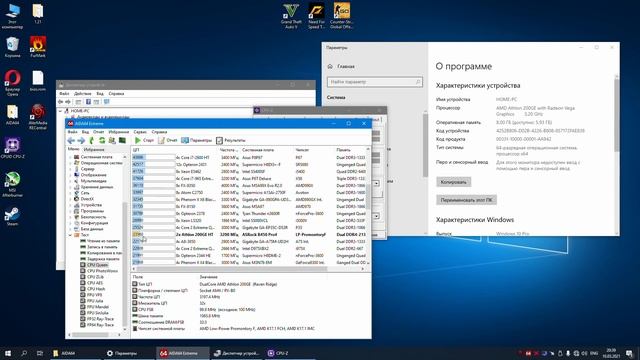Click the Частота column header
Viewport: 640px width, 360px height.
(229, 150)
